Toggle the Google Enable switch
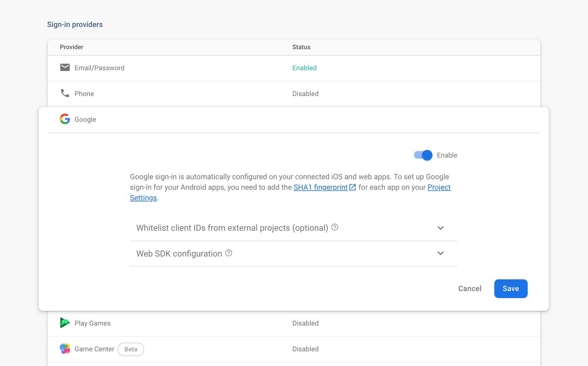588x366 pixels. tap(423, 155)
